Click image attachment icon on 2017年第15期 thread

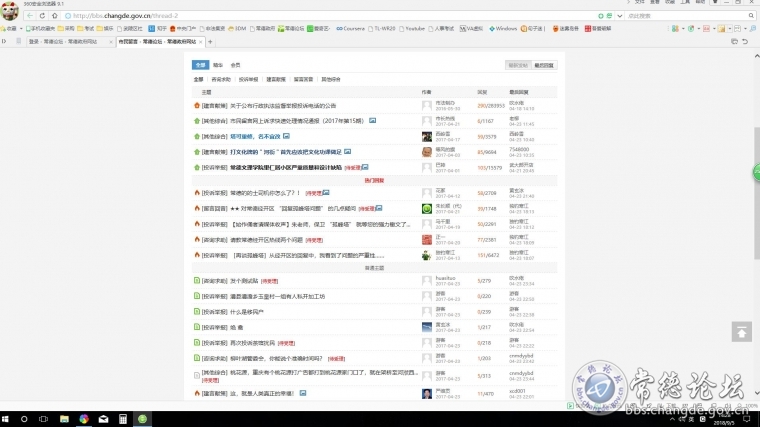point(372,120)
